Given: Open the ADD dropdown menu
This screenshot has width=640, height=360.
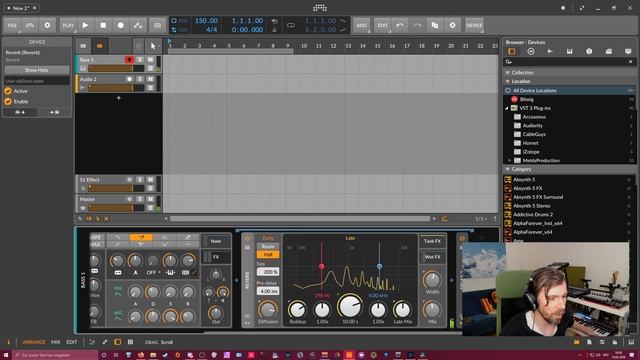Looking at the screenshot, I should coord(362,25).
